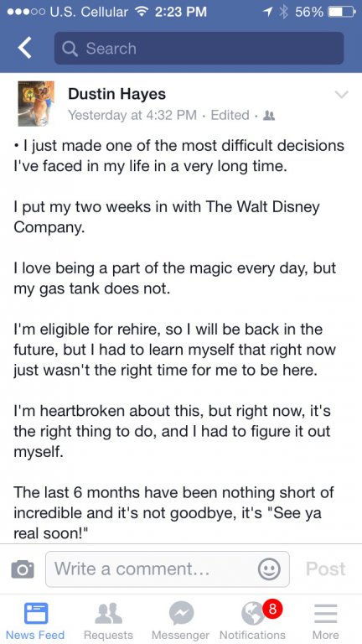The height and width of the screenshot is (644, 362).
Task: Tap the friends audience icon beside Edited
Action: pos(270,116)
